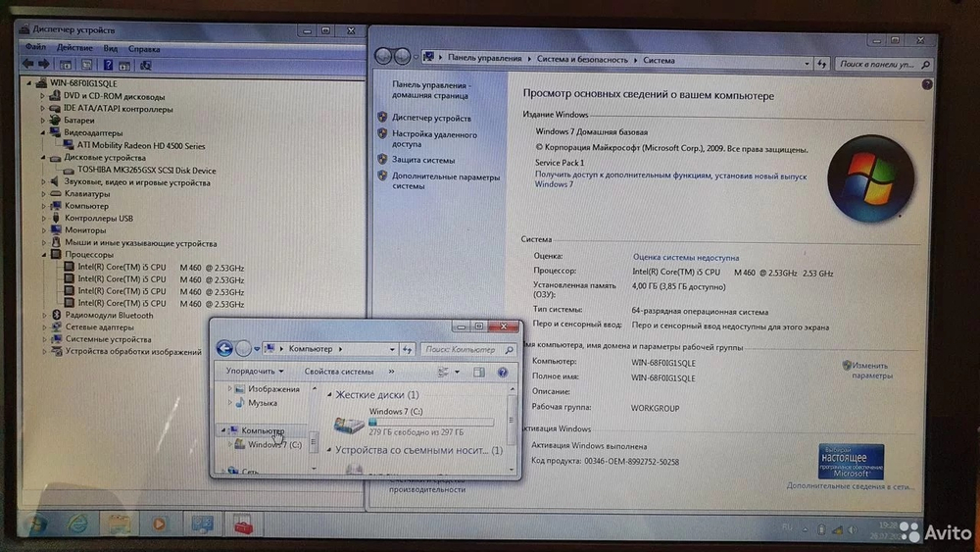Select Windows 7 (C:) in navigation tree
Image resolution: width=980 pixels, height=552 pixels.
tap(274, 444)
